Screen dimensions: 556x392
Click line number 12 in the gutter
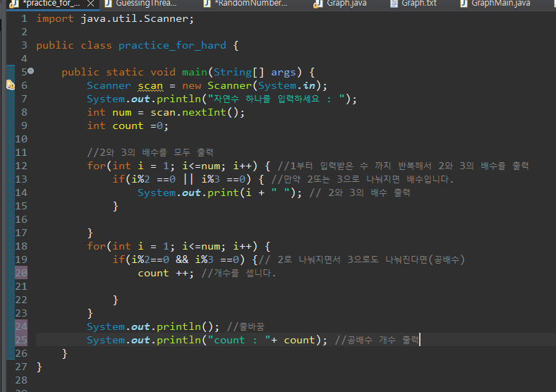tap(21, 166)
